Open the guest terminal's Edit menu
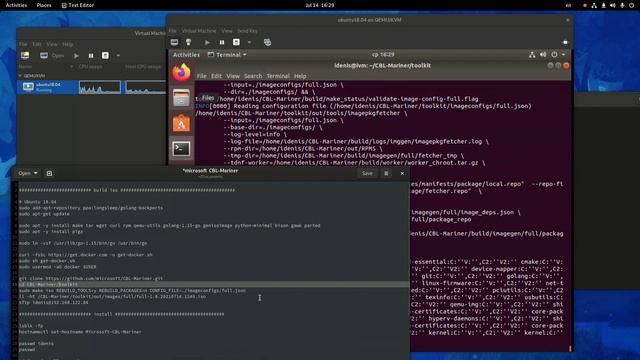Screen dimensions: 640x360 (216, 76)
